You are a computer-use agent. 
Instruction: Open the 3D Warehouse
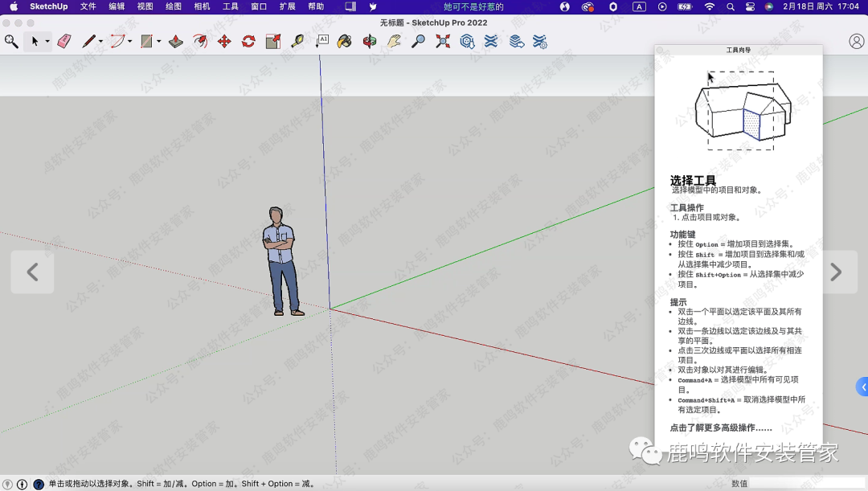pyautogui.click(x=467, y=41)
